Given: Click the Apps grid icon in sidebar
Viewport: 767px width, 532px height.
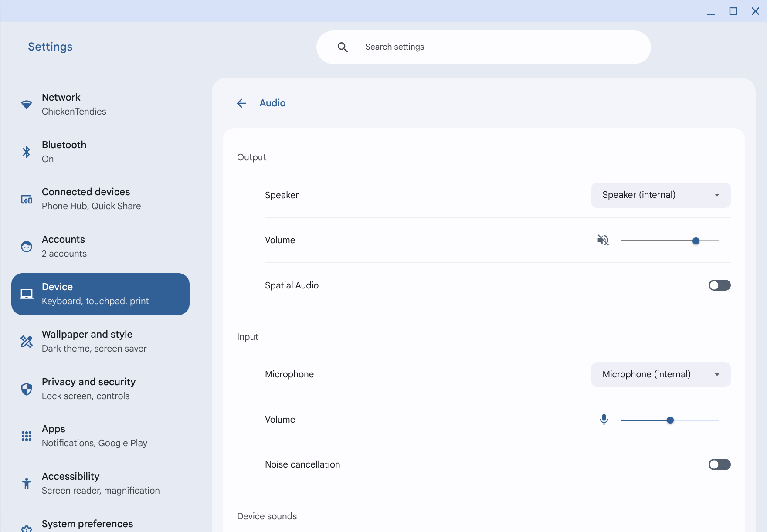Looking at the screenshot, I should coord(27,436).
